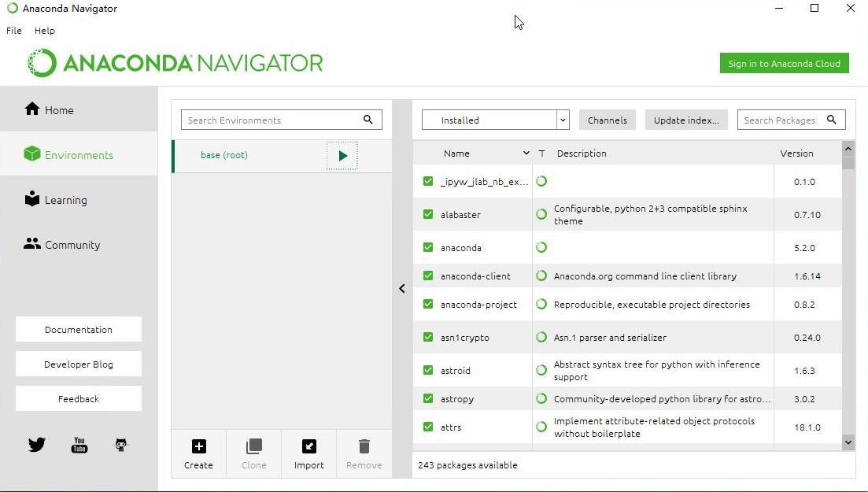Toggle the anaconda package checkbox

[x=428, y=247]
